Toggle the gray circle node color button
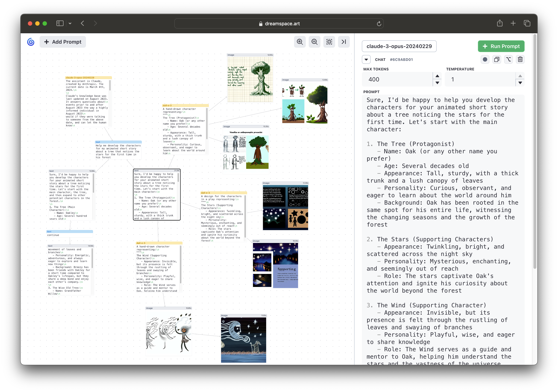The width and height of the screenshot is (558, 392). pos(485,60)
